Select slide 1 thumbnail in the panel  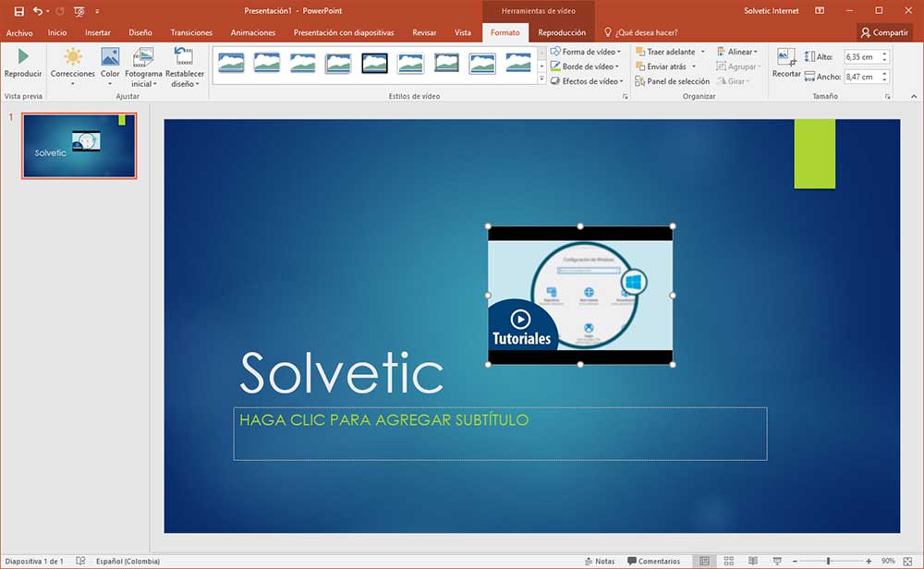click(79, 146)
